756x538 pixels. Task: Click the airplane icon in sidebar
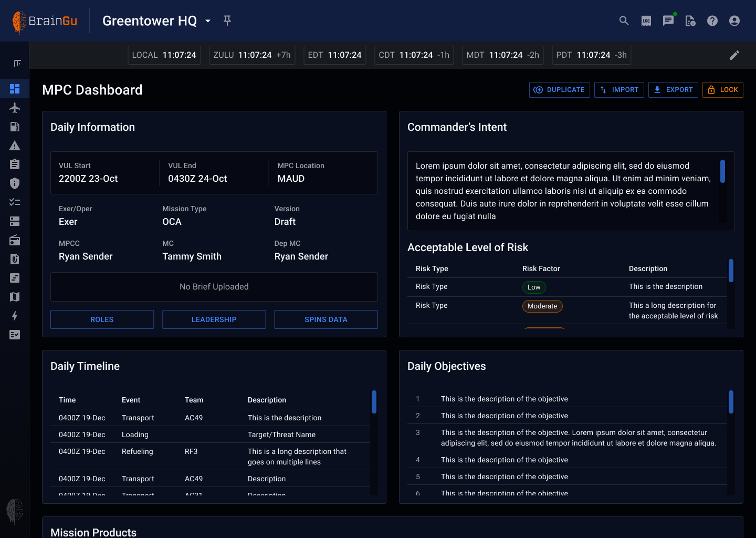[15, 108]
